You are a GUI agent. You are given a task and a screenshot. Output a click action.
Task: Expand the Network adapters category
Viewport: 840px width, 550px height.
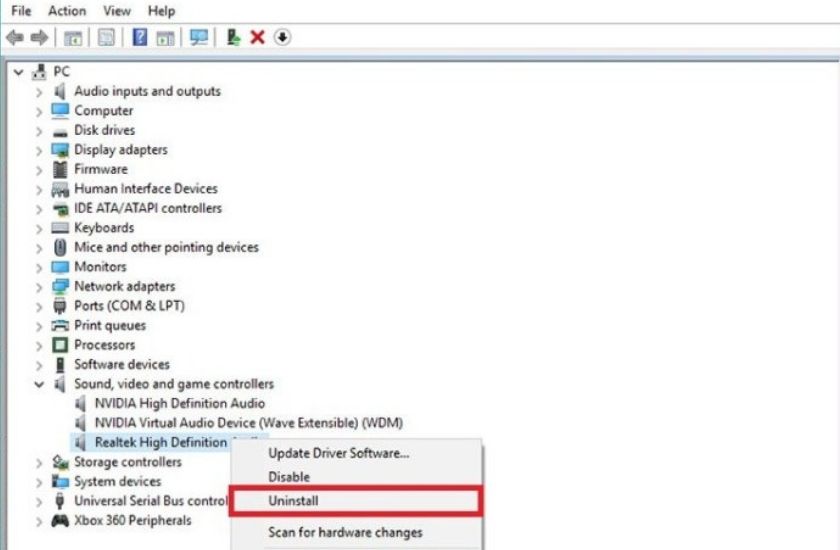pyautogui.click(x=39, y=287)
